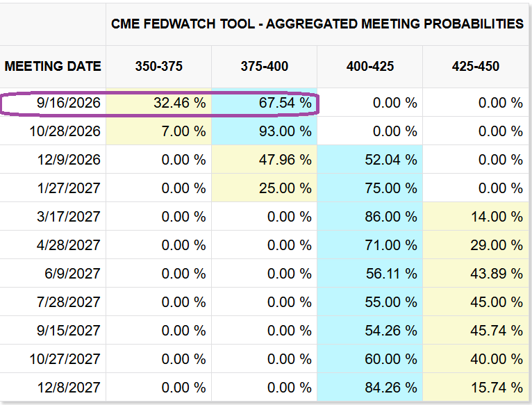Select the 12/8/2027 meeting date

[x=53, y=388]
